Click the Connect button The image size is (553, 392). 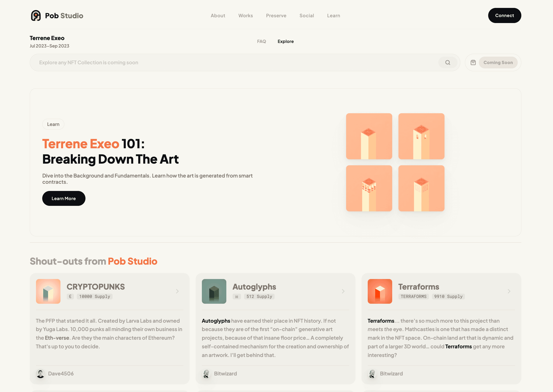pyautogui.click(x=505, y=15)
